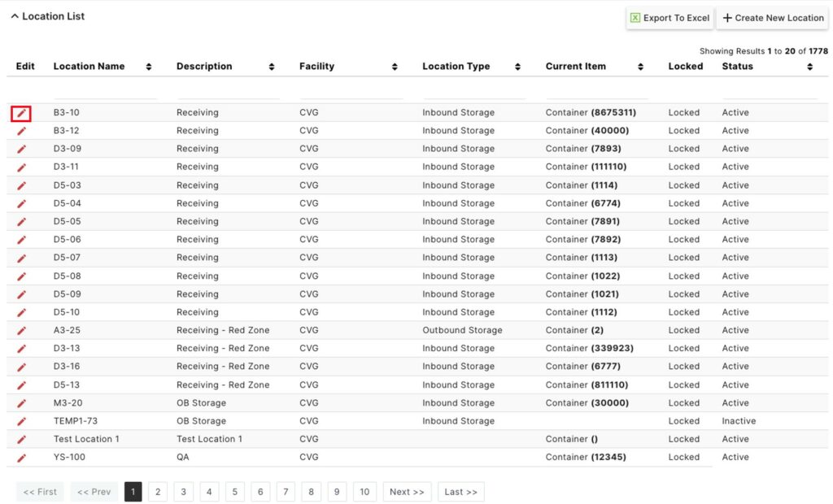
Task: Click the pencil icon for D3-09
Action: pyautogui.click(x=21, y=149)
